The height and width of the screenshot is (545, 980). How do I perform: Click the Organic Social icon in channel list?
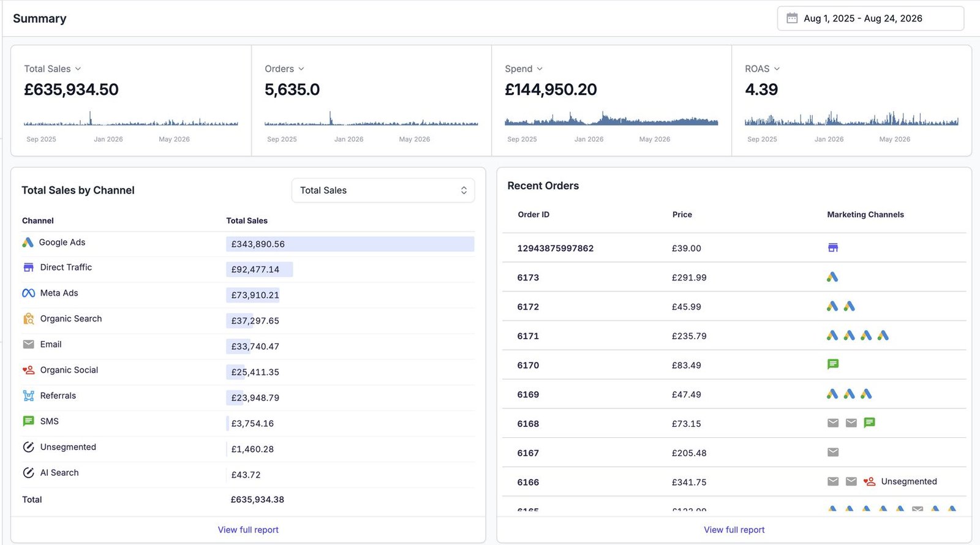[28, 370]
